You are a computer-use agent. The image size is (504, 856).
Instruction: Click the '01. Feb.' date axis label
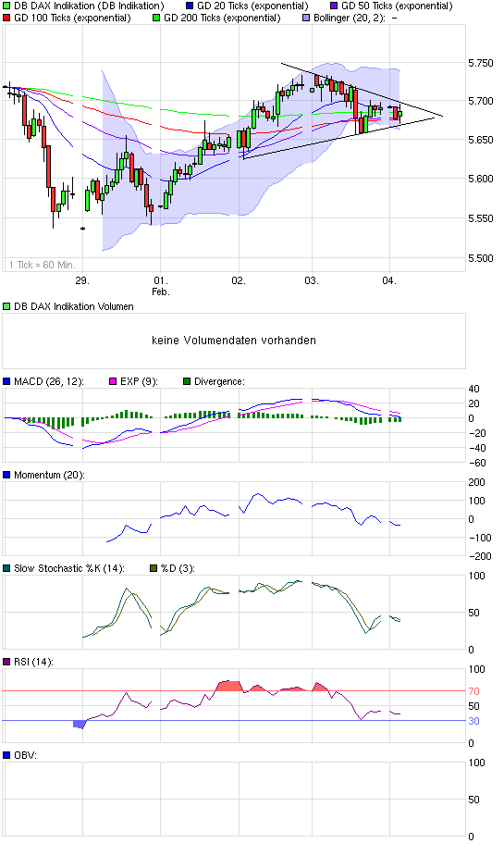pos(160,286)
